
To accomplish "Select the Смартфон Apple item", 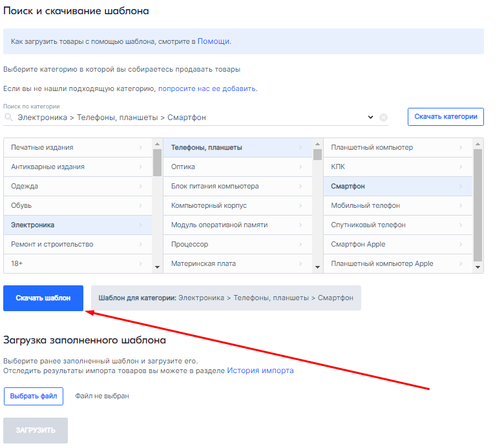I will tap(398, 244).
